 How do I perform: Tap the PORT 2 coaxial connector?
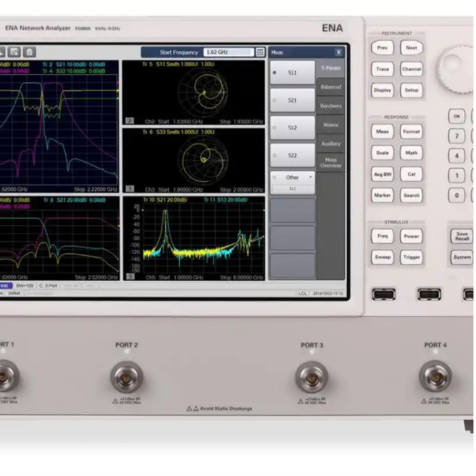(126, 378)
